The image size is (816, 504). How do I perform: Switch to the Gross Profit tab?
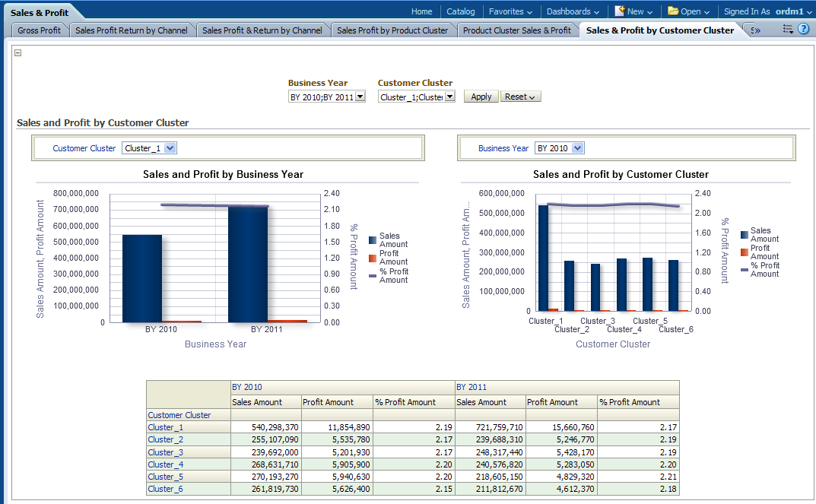click(40, 30)
